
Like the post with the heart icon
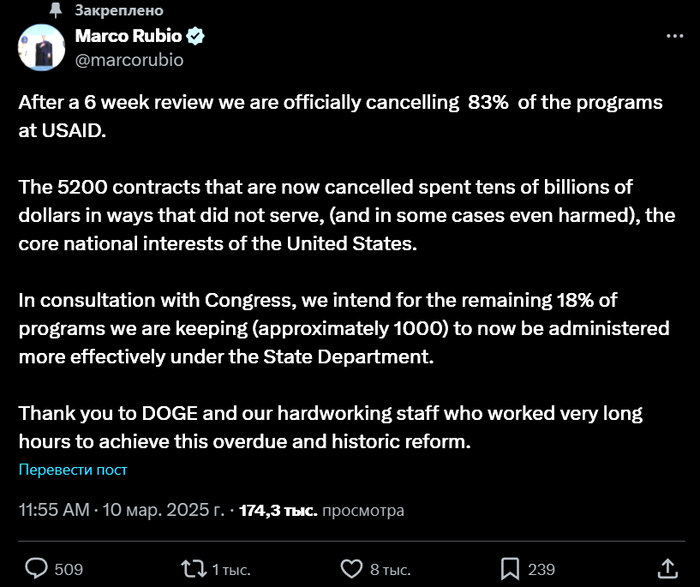click(x=351, y=569)
